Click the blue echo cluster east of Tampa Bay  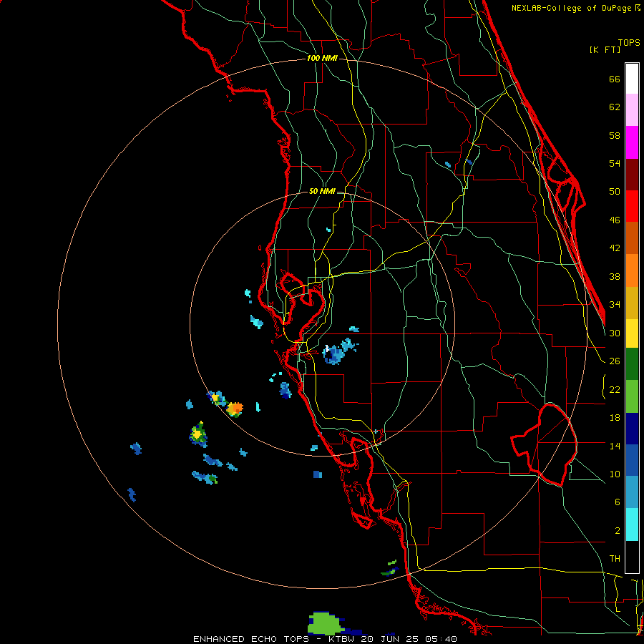[x=333, y=355]
